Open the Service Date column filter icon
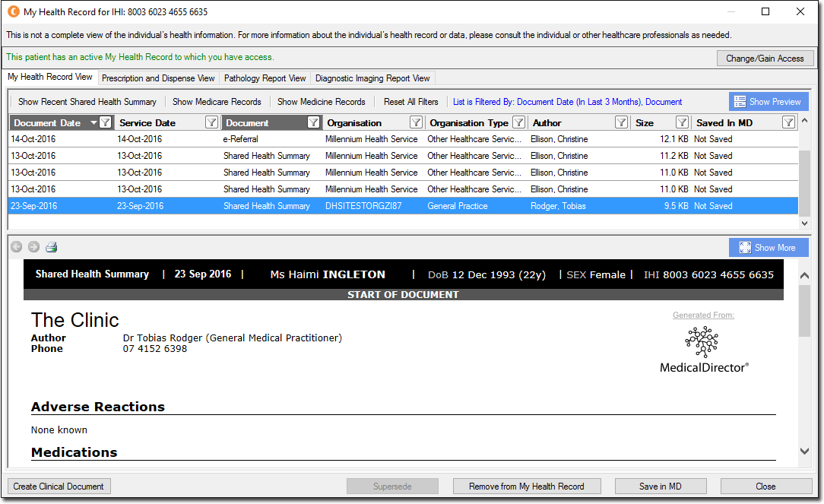 pyautogui.click(x=211, y=122)
